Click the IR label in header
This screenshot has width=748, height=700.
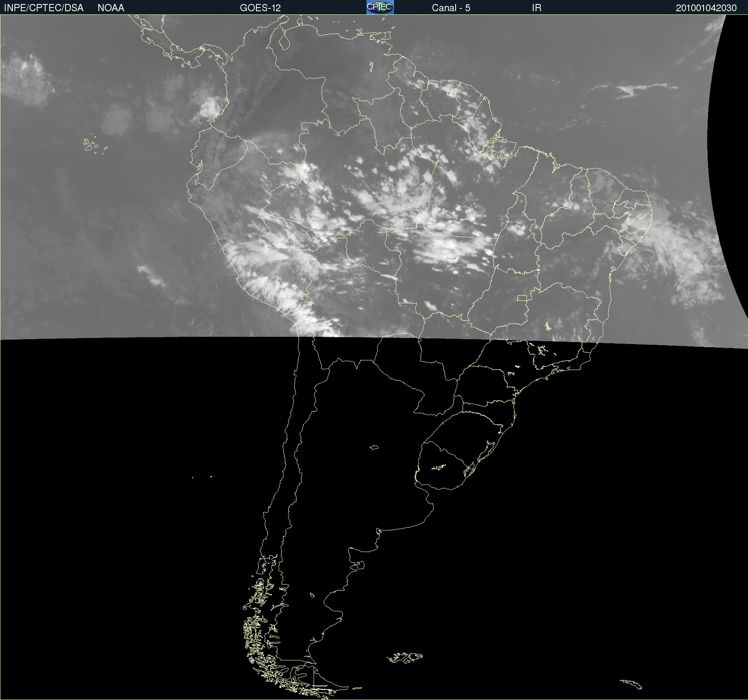coord(536,8)
